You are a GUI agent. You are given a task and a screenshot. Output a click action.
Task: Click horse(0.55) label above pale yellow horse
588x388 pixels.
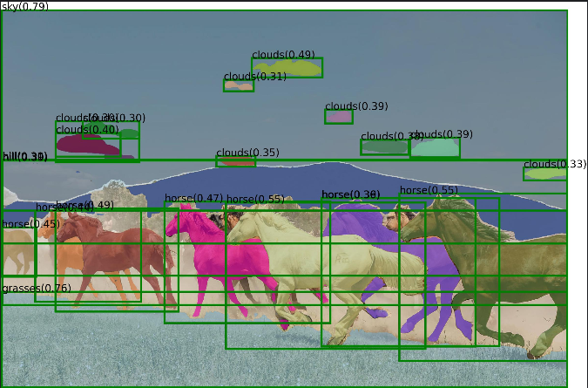pos(255,199)
